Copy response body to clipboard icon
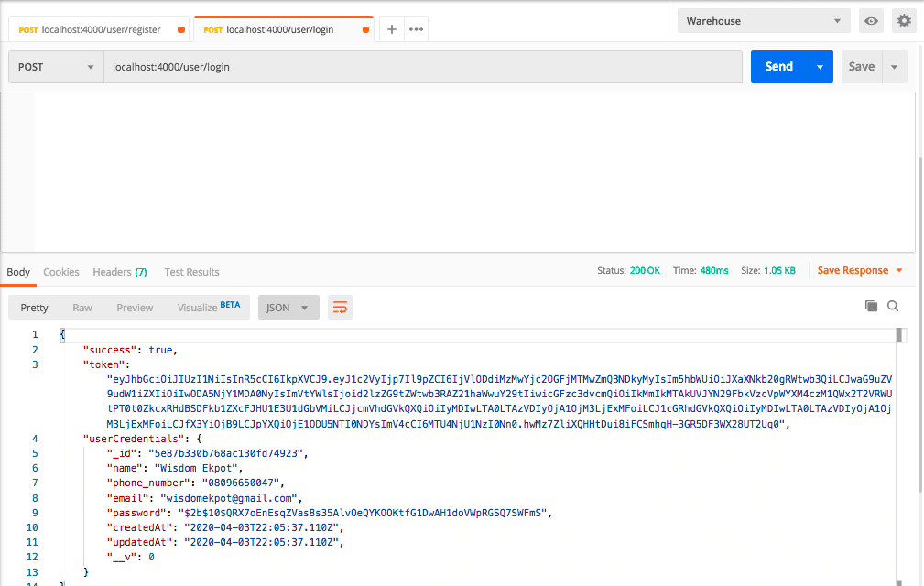 coord(871,307)
